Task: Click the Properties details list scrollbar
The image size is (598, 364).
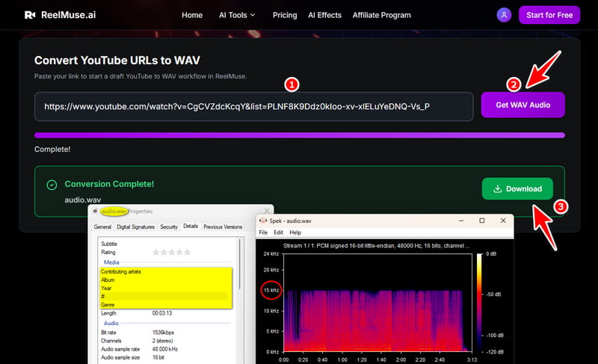Action: [240, 264]
